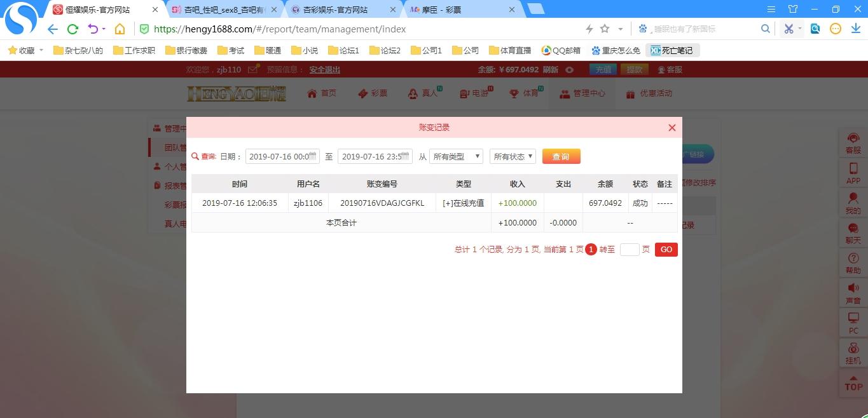Open the 工作求职 bookmark folder

[134, 50]
